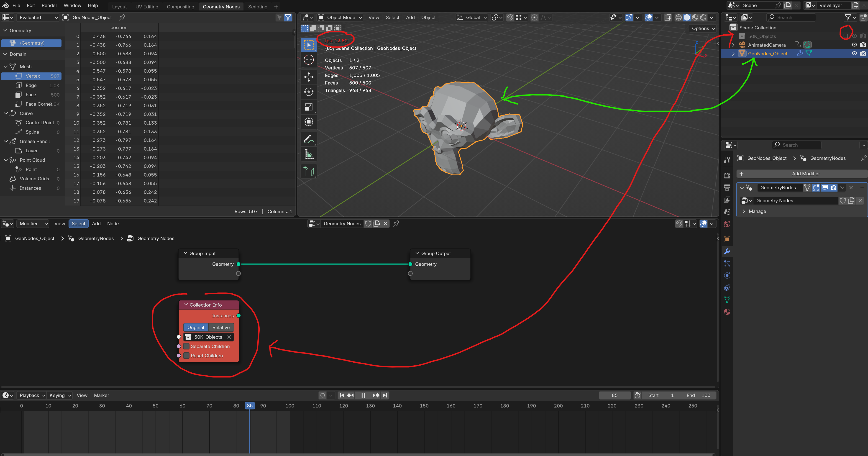Expand the GeoNodes_Object tree in outliner
Screen dimensions: 868x456
tap(733, 54)
